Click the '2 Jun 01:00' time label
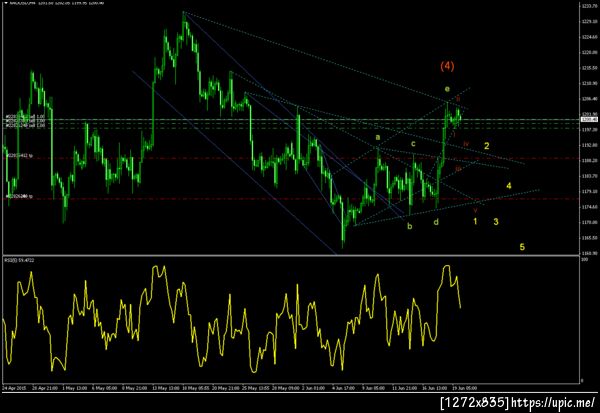The height and width of the screenshot is (413, 600). (313, 388)
